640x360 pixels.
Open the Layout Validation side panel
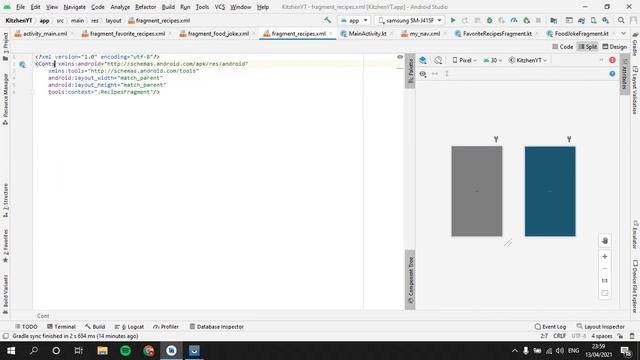coord(635,90)
